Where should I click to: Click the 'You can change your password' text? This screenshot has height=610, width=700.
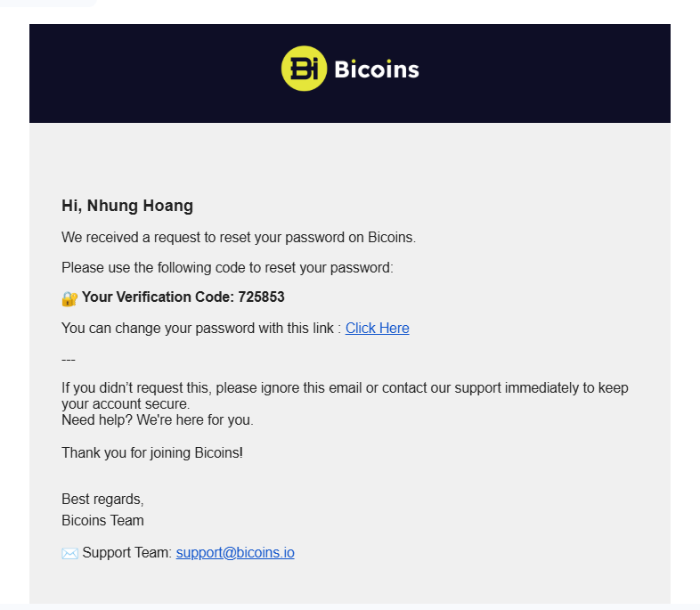click(x=201, y=328)
